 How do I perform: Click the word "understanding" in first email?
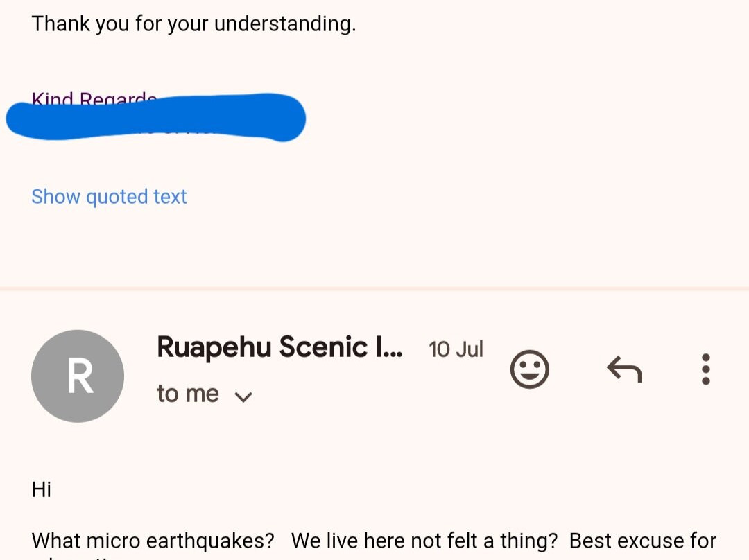click(284, 24)
